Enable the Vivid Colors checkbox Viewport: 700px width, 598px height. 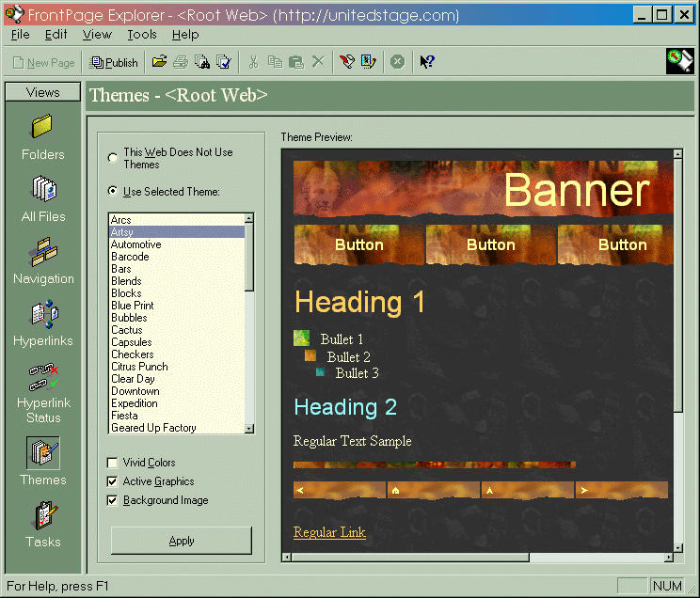pos(113,463)
